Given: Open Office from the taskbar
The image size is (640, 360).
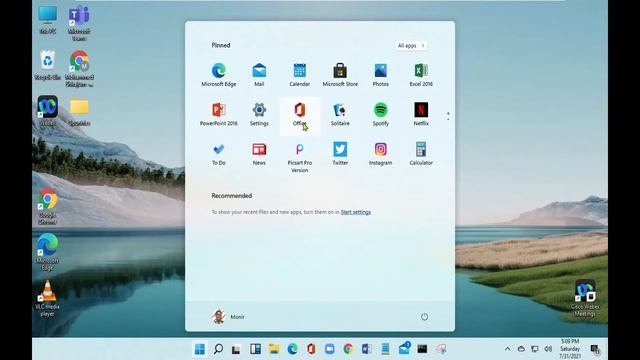Looking at the screenshot, I should coord(311,349).
